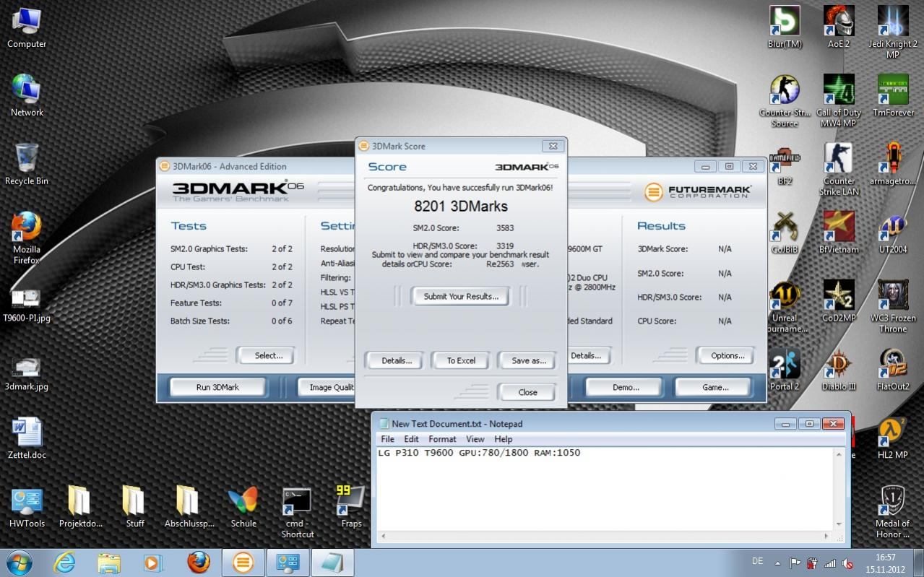Open Notepad View menu
The height and width of the screenshot is (577, 924).
tap(475, 439)
